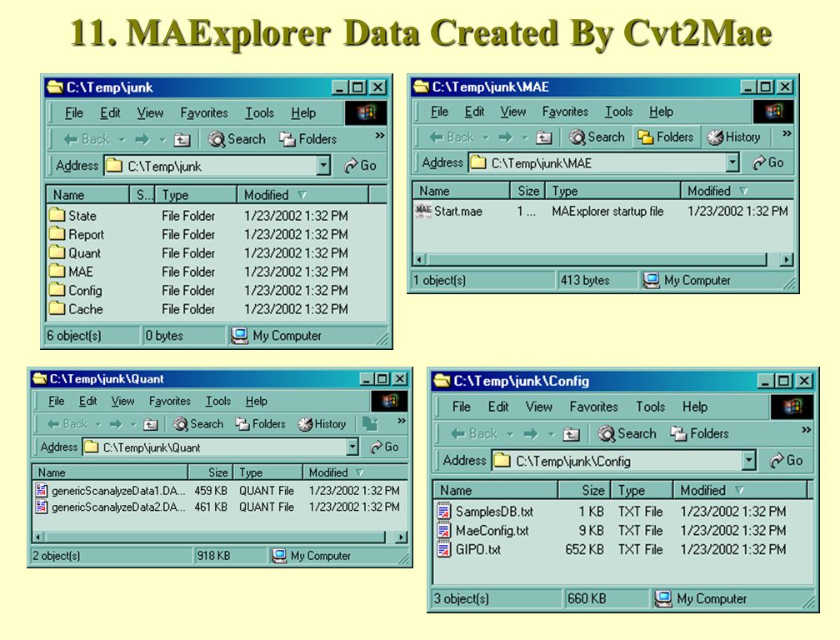Select Start.mae file icon

click(423, 211)
